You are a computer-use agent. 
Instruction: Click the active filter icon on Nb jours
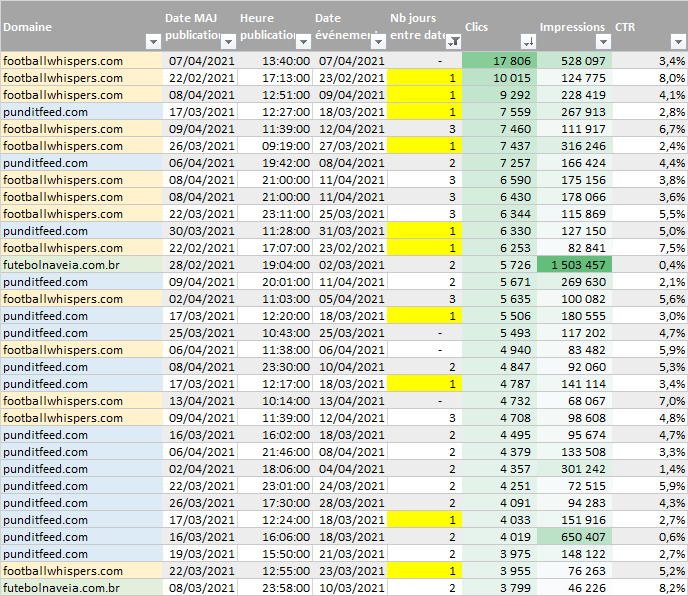453,42
